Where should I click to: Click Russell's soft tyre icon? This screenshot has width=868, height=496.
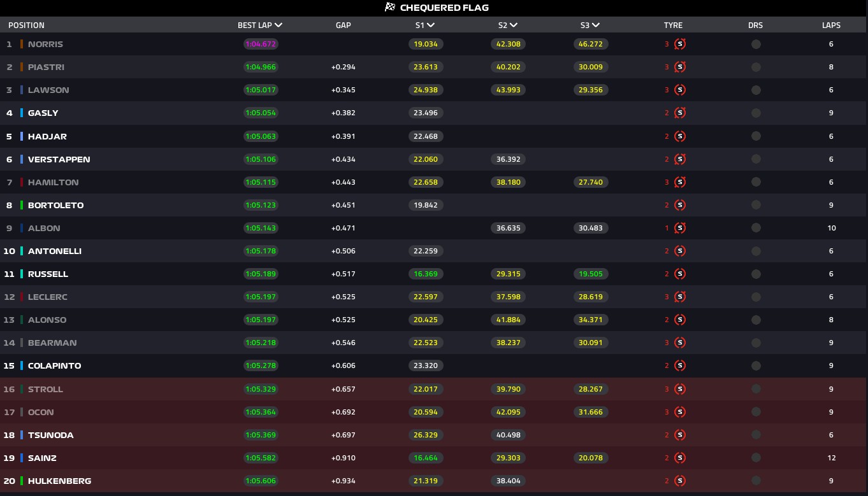pos(680,274)
